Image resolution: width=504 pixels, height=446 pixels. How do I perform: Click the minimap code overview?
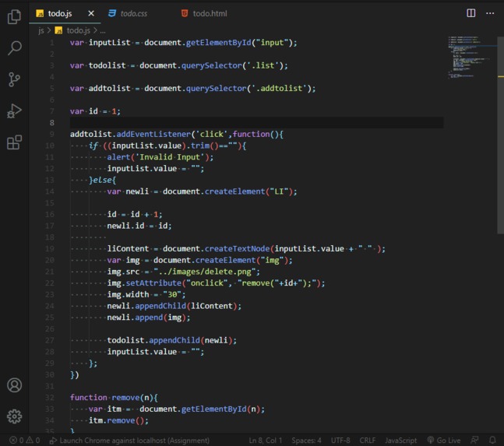point(469,57)
